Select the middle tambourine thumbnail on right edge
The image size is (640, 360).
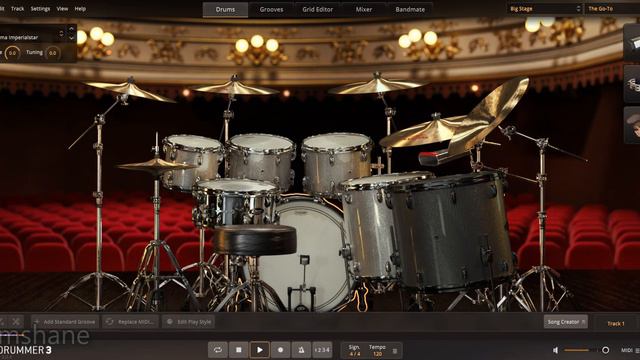(632, 84)
